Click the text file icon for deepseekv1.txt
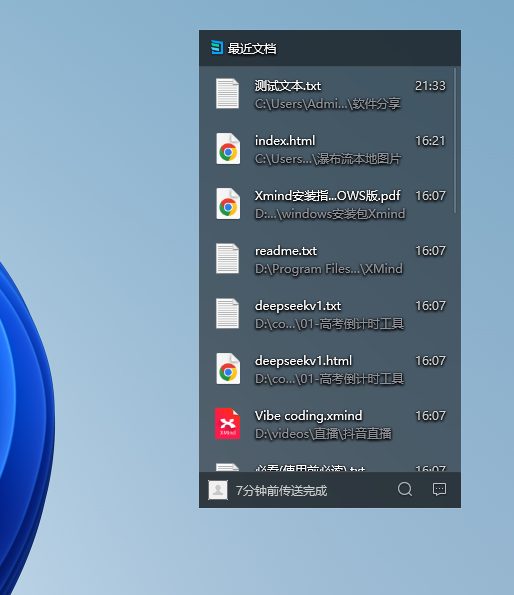 click(x=227, y=313)
